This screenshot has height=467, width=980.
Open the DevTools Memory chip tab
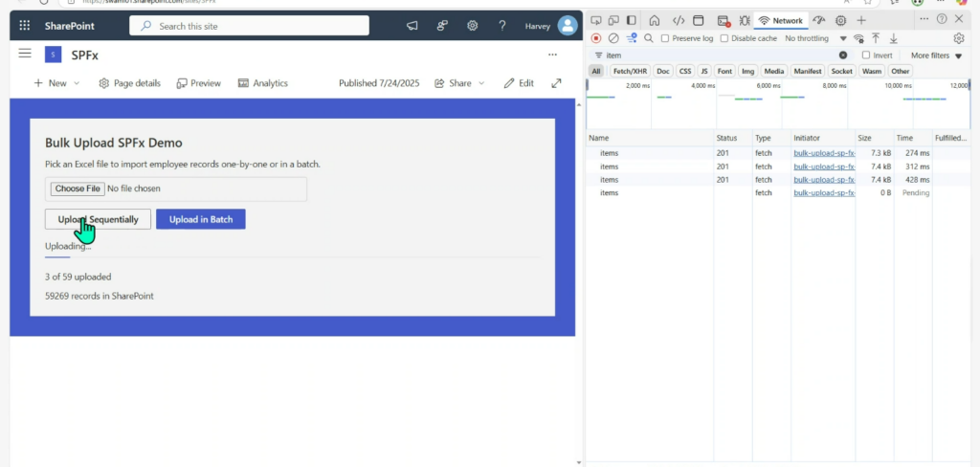(841, 20)
